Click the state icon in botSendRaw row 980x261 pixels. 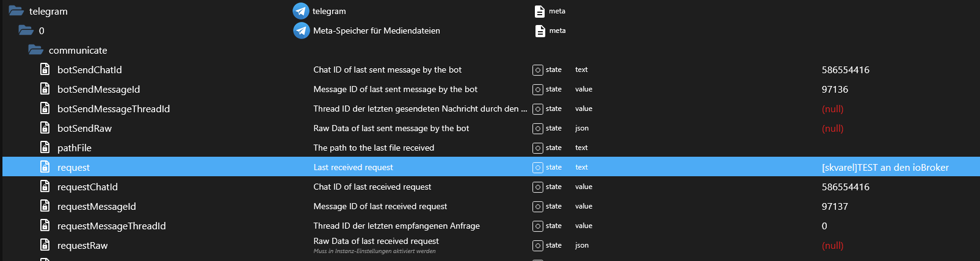pyautogui.click(x=538, y=129)
